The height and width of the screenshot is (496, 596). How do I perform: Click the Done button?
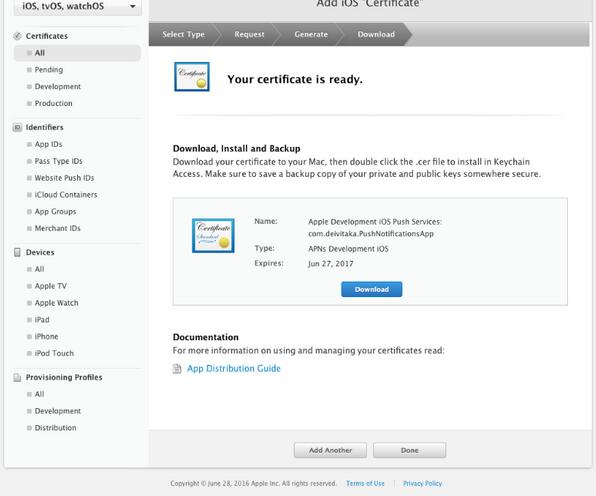(x=409, y=450)
